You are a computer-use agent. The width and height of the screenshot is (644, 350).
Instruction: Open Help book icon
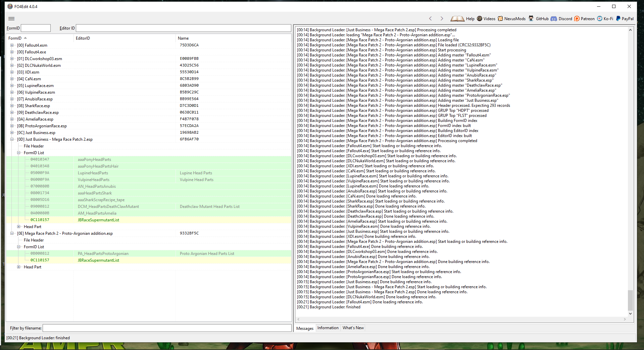pos(457,19)
